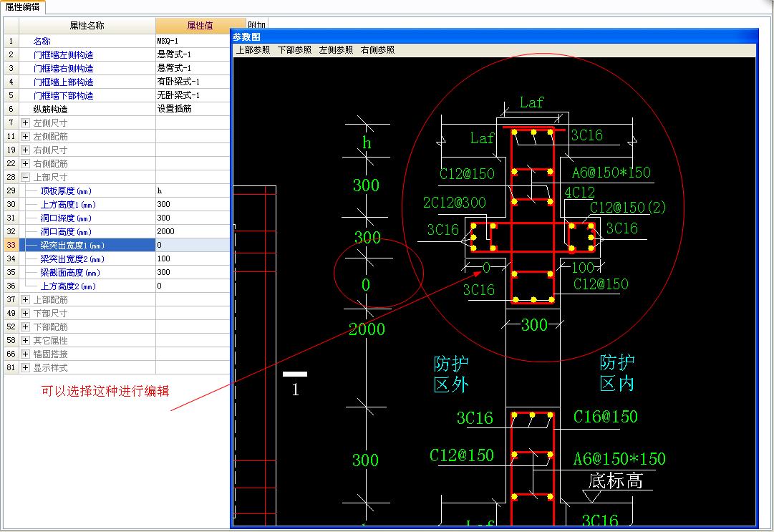
Task: Edit the 名称 value MKQ-1
Action: click(x=193, y=41)
